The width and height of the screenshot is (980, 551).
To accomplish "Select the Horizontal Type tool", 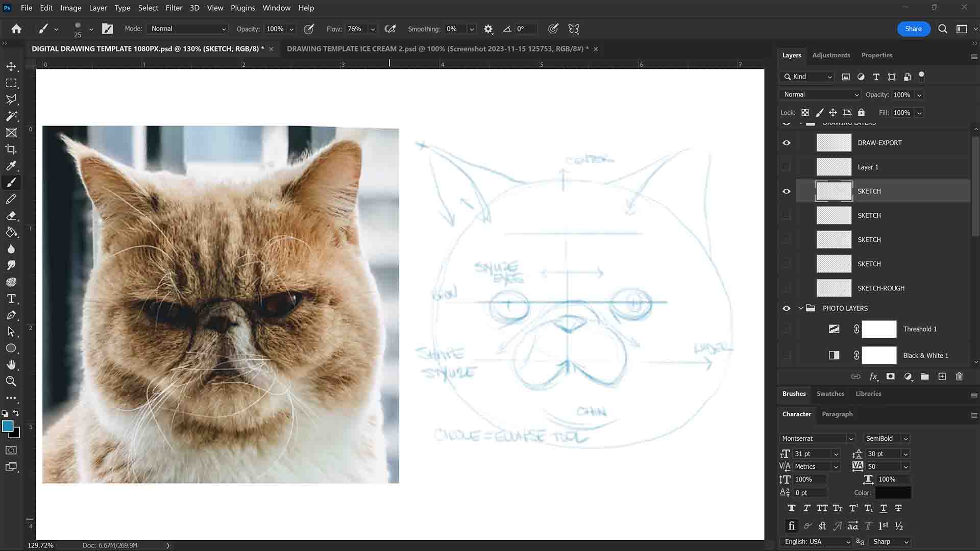I will (x=11, y=298).
